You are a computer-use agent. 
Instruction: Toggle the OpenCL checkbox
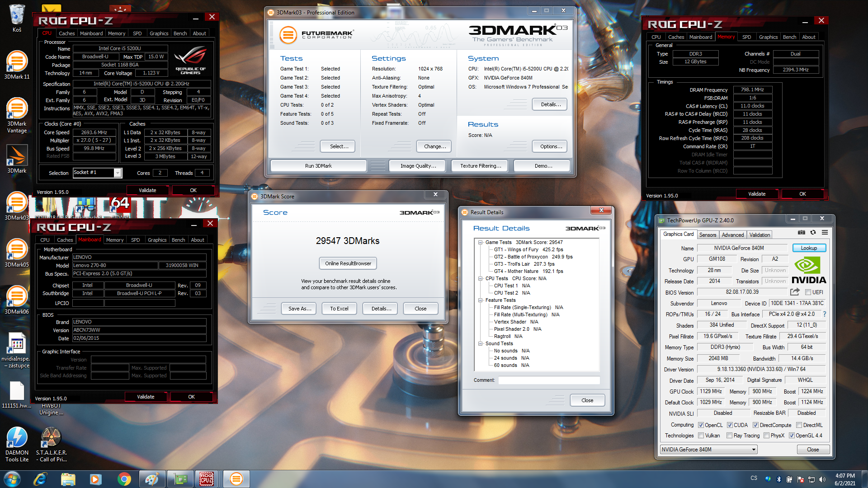click(701, 425)
